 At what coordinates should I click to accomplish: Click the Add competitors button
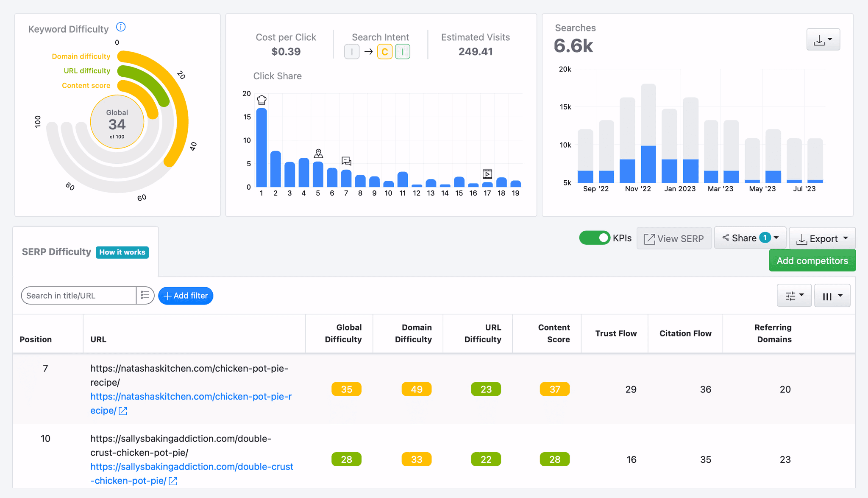[x=812, y=260]
